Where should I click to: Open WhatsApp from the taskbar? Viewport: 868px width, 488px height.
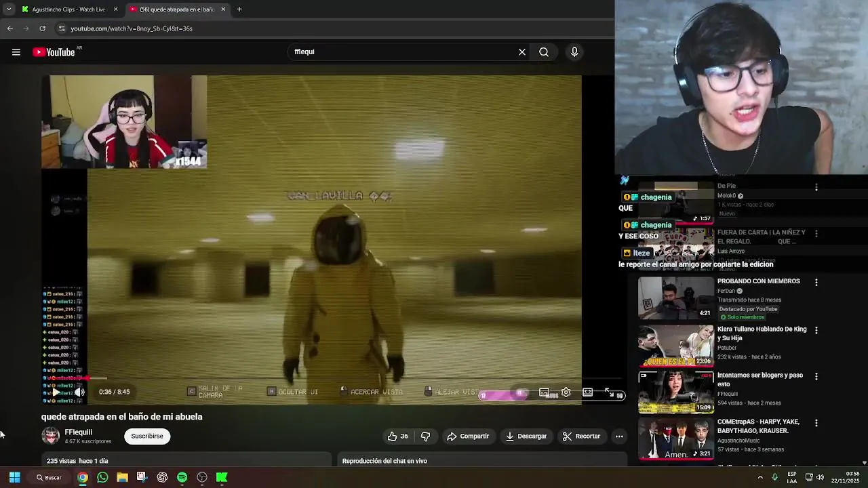point(102,477)
